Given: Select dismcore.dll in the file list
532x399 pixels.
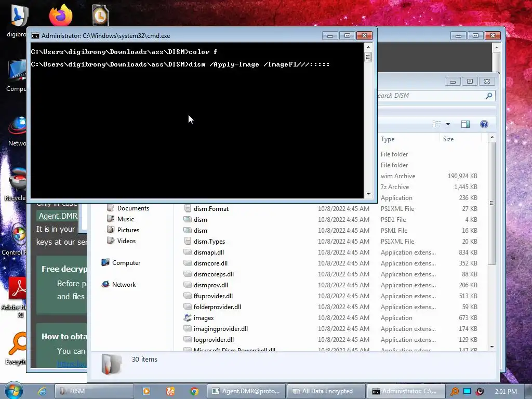Looking at the screenshot, I should 210,263.
